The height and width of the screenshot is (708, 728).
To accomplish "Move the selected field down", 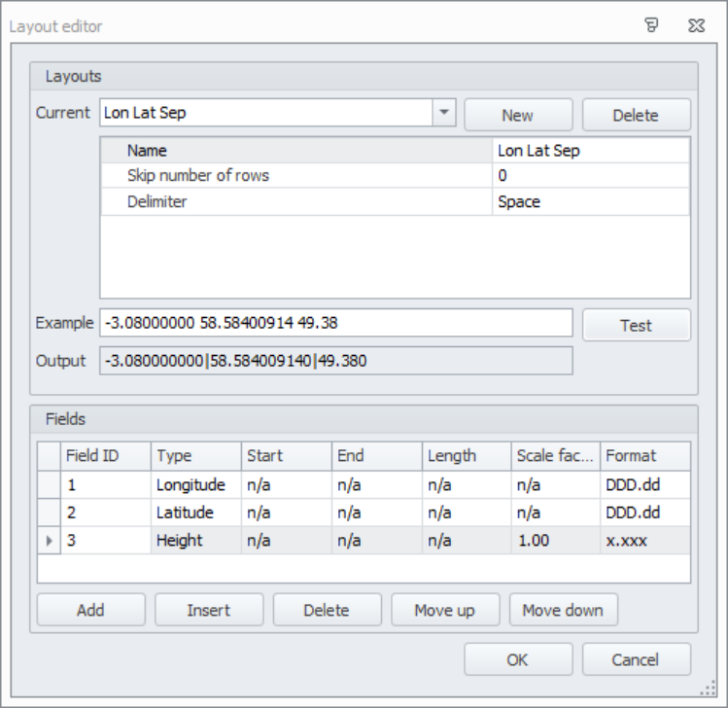I will pos(563,610).
